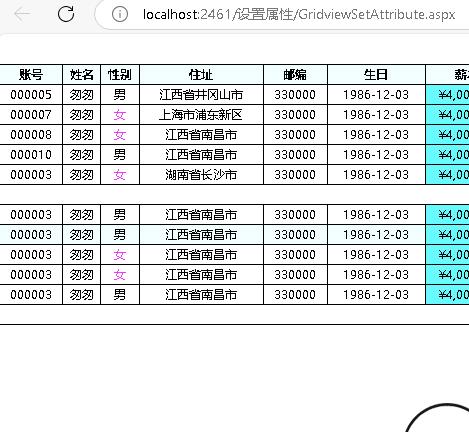Screen dimensions: 469x432
Task: Click the cyan salary cell for 000008
Action: (x=447, y=135)
